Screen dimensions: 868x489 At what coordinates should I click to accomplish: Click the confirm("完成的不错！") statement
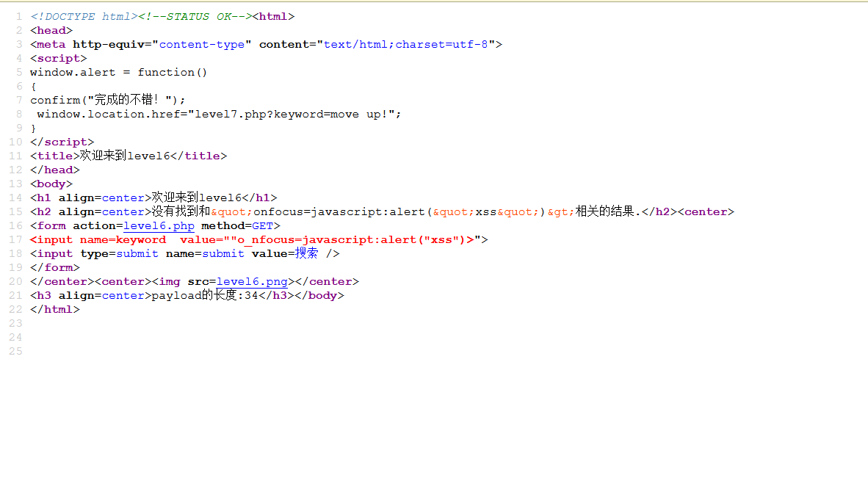108,101
